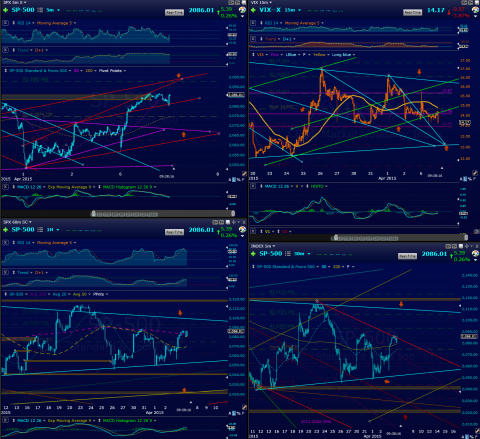Open SPX 60m SC window title menu

[17, 222]
